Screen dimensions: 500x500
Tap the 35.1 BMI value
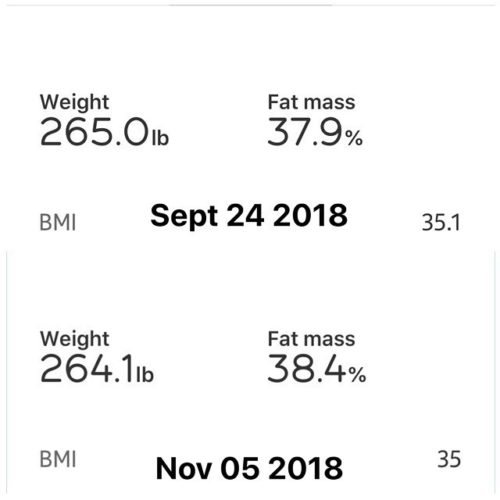click(x=441, y=223)
